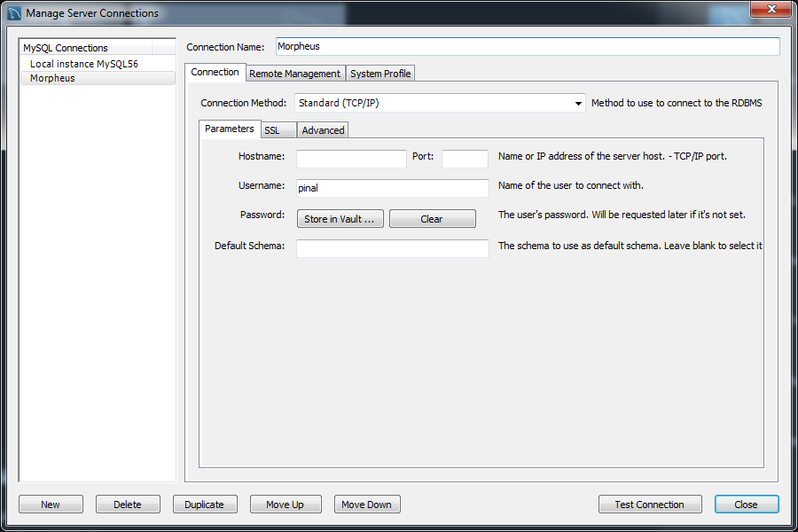Click the Hostname label
The width and height of the screenshot is (798, 532).
pyautogui.click(x=262, y=156)
